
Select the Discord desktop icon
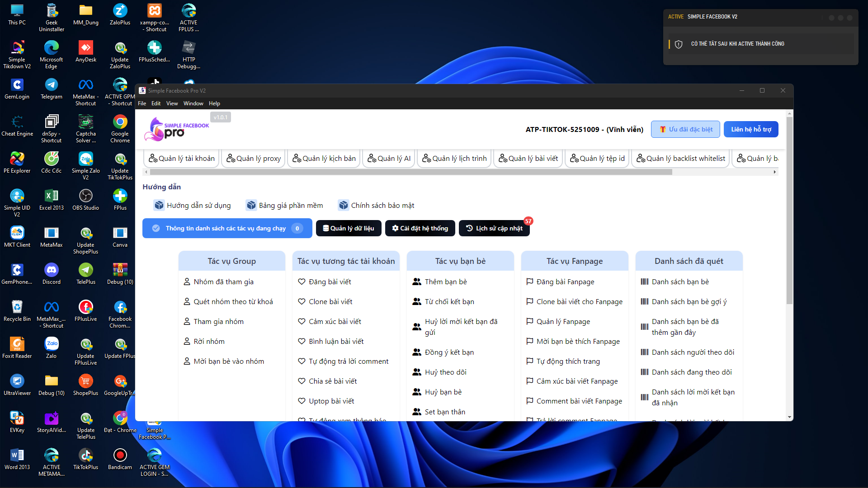point(52,274)
